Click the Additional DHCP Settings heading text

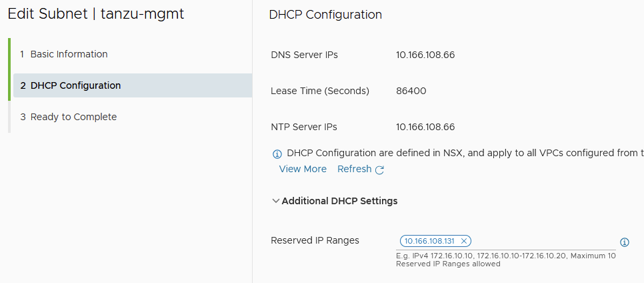(x=339, y=201)
